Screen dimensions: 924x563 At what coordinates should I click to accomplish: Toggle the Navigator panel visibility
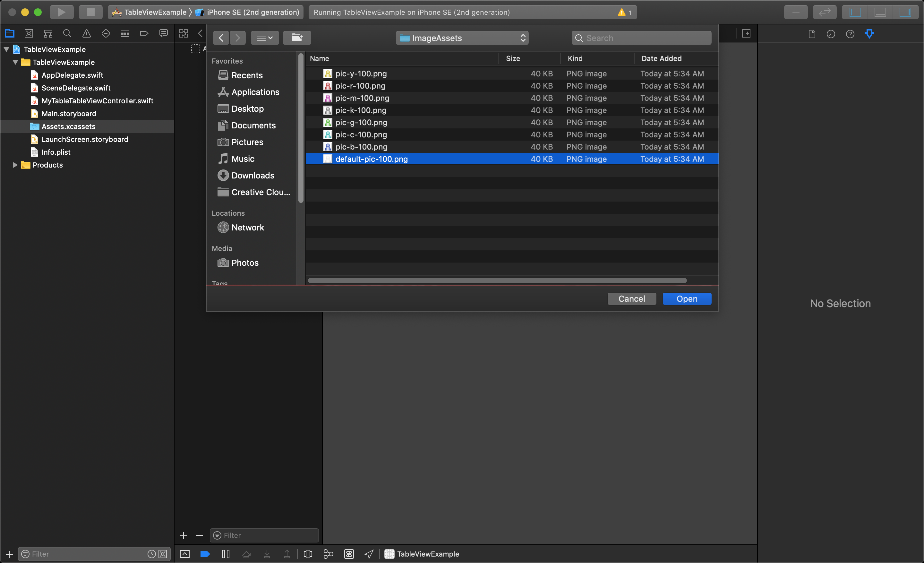click(855, 13)
